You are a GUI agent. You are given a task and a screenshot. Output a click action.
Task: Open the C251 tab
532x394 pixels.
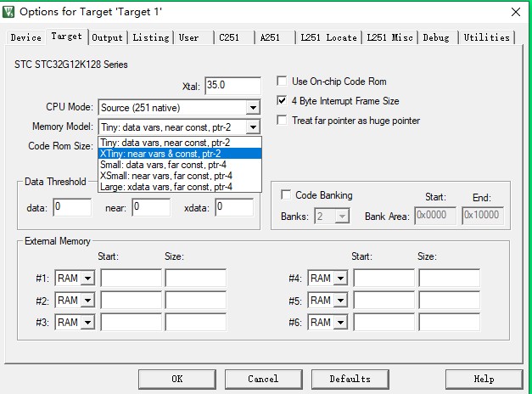coord(229,37)
